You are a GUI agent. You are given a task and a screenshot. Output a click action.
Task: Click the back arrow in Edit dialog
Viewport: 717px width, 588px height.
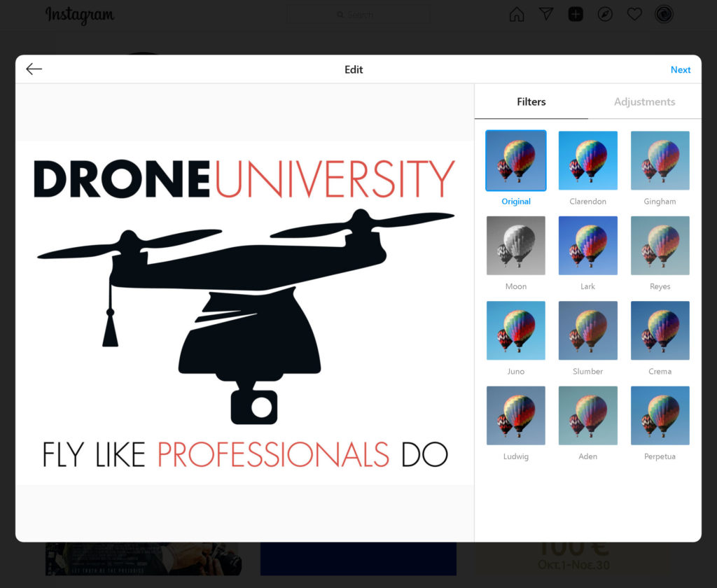(x=34, y=69)
